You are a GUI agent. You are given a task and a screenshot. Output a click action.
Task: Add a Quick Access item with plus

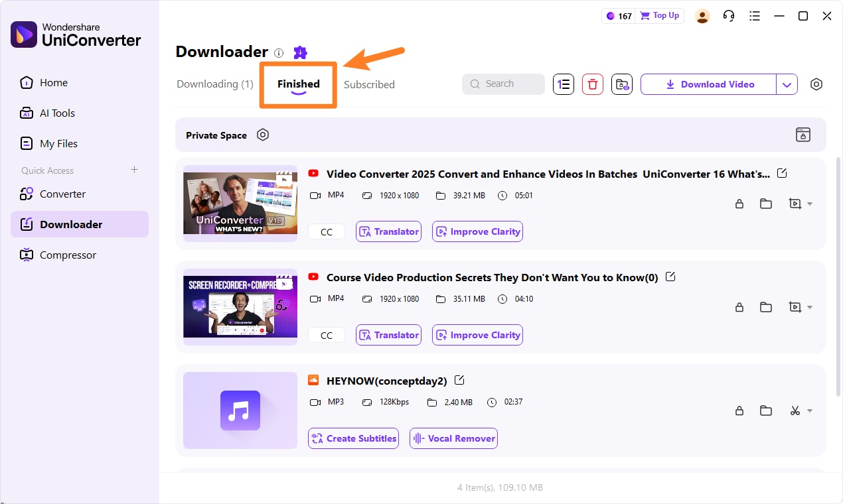(x=134, y=170)
